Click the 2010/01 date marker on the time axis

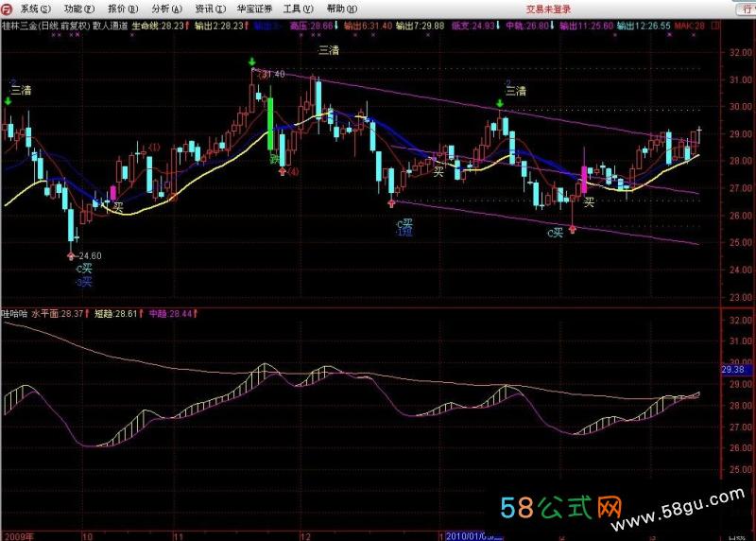[473, 536]
